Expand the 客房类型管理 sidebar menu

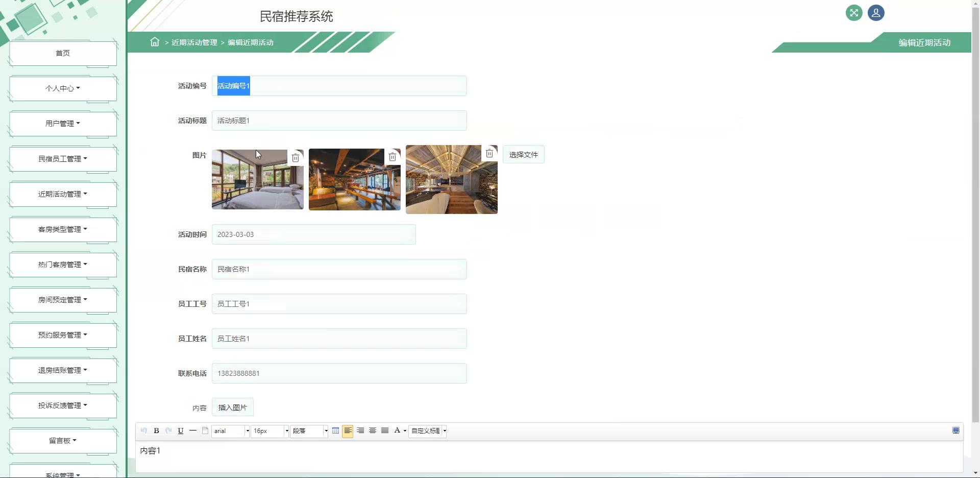tap(63, 229)
